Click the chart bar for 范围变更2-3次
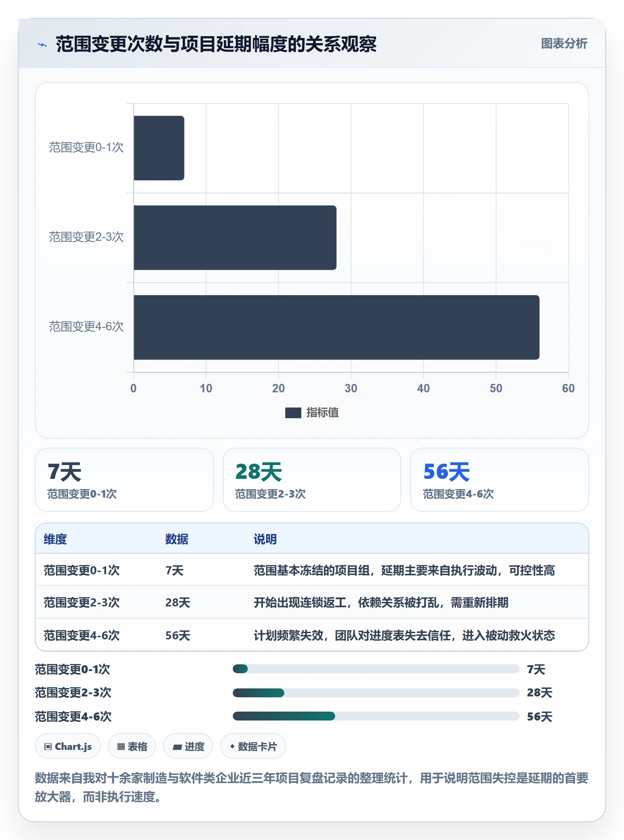 [235, 238]
